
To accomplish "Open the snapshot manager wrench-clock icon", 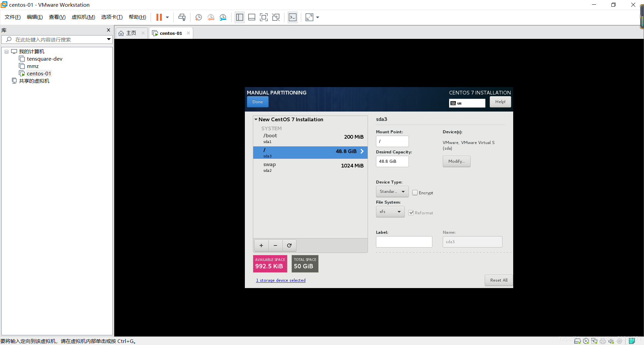I will 223,17.
